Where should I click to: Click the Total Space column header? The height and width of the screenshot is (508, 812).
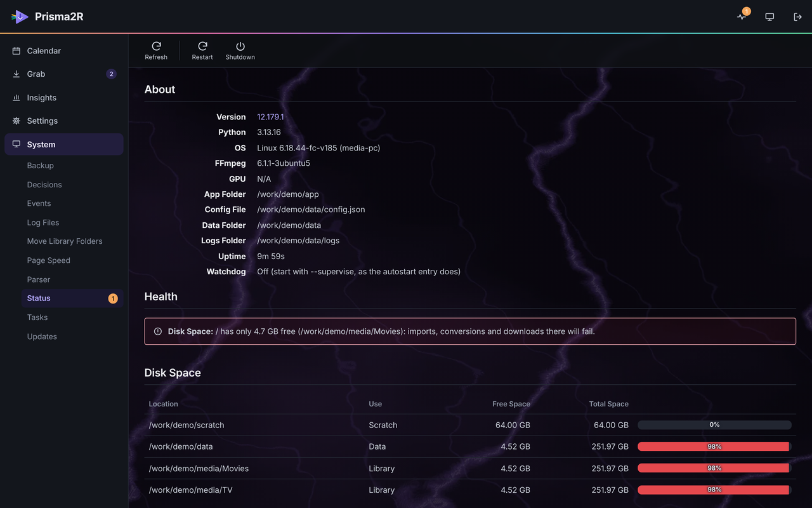609,404
